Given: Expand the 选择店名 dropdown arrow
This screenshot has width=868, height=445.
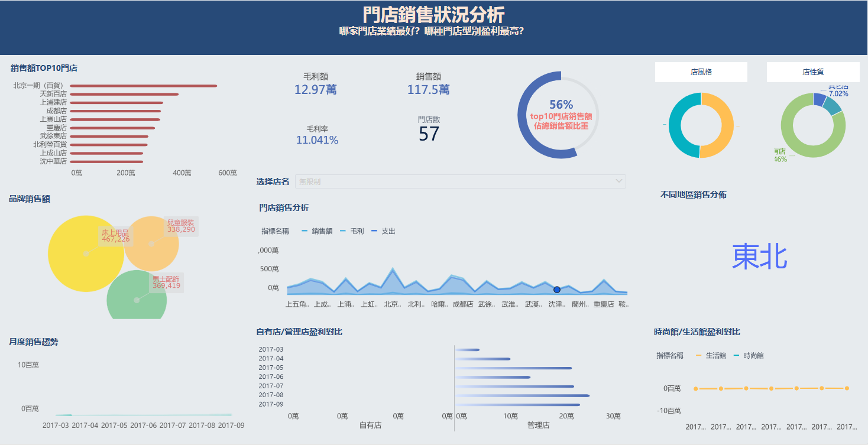Looking at the screenshot, I should [x=618, y=181].
